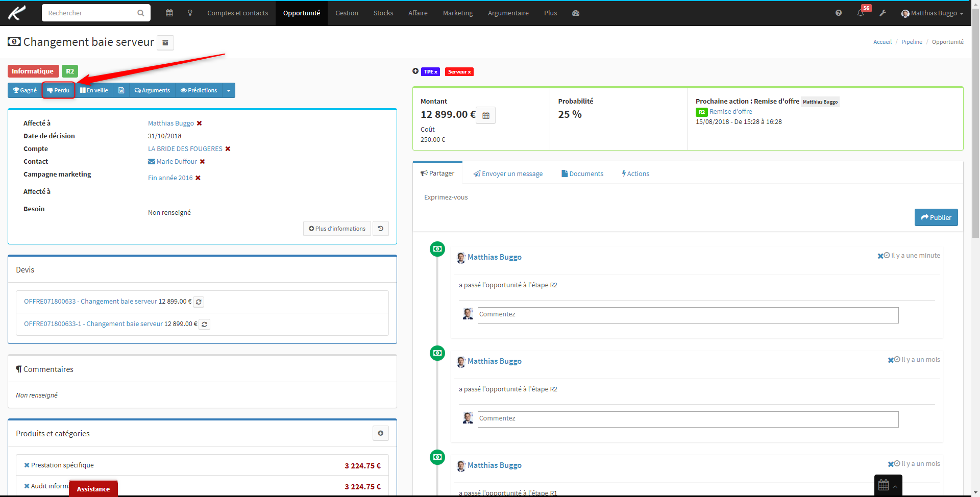
Task: Click the app logo in top-left corner
Action: (17, 13)
